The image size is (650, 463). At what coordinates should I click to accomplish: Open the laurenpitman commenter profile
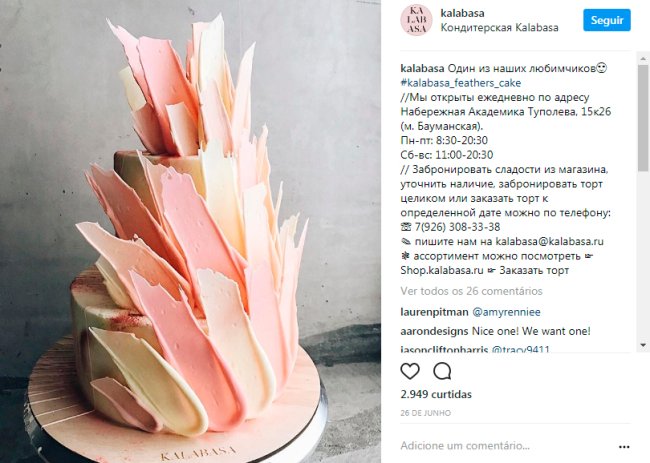[x=434, y=312]
